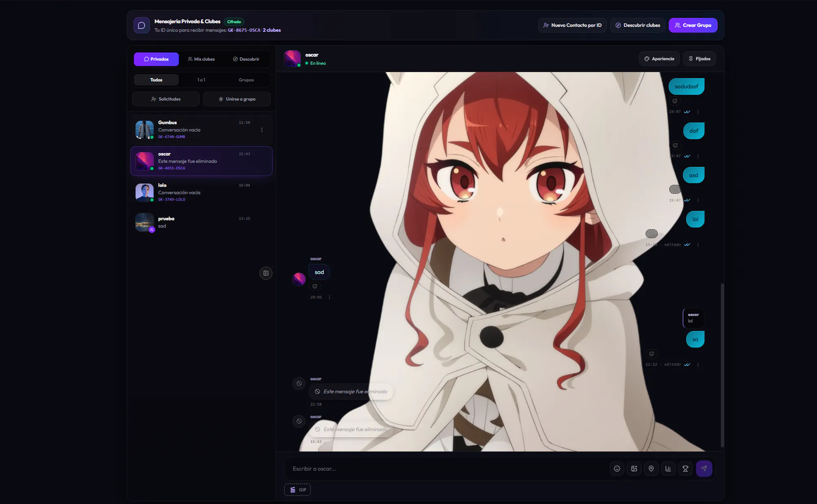Screen dimensions: 817x504
Task: Open message options for edited 'lol' message
Action: tap(698, 245)
